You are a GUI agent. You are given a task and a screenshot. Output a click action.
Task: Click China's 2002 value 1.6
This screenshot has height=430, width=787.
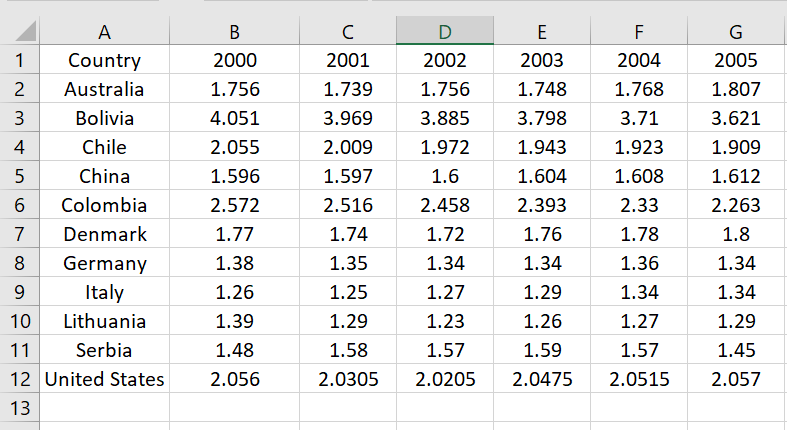445,177
